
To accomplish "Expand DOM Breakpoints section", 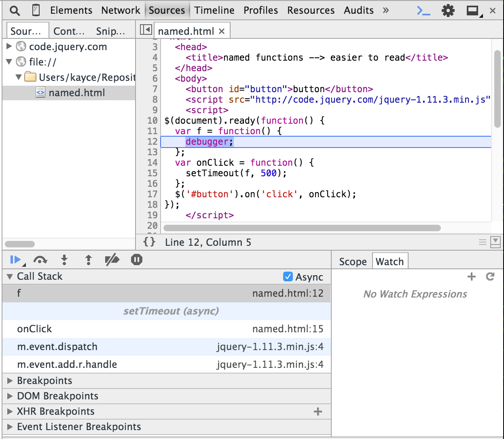I will 10,396.
